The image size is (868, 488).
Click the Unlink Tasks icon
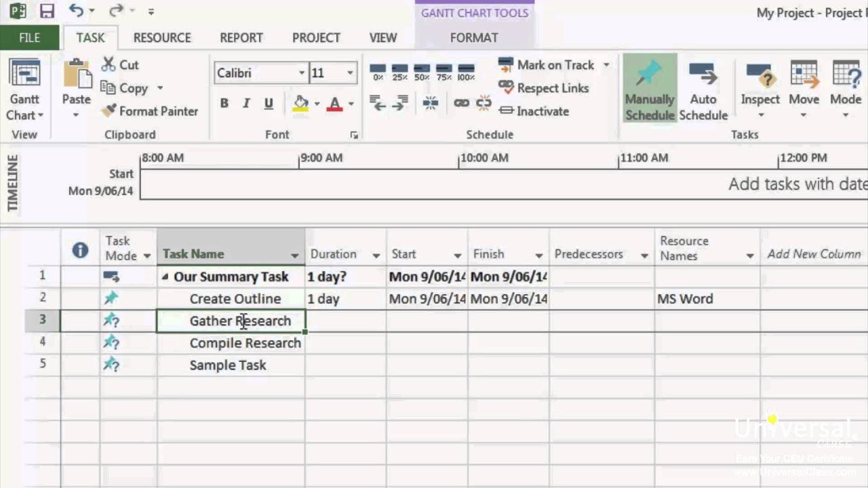pyautogui.click(x=484, y=103)
